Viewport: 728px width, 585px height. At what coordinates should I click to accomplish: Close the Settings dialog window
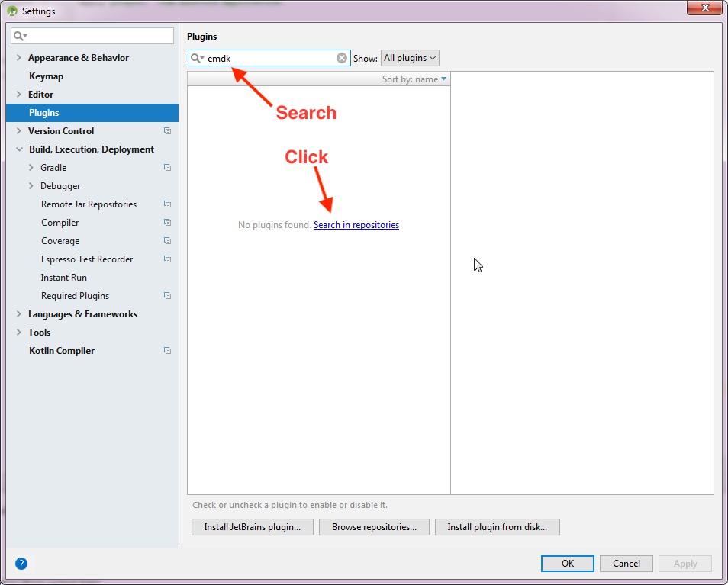(x=705, y=8)
